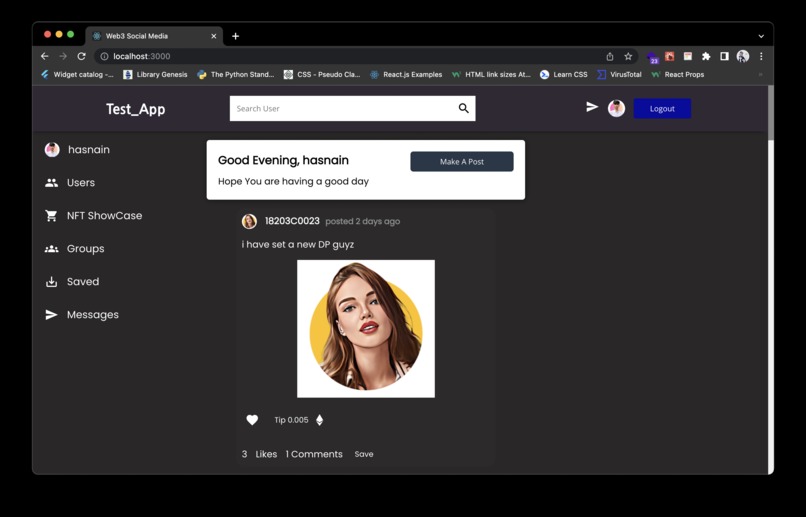
Task: Open the Users sidebar link
Action: pyautogui.click(x=81, y=182)
